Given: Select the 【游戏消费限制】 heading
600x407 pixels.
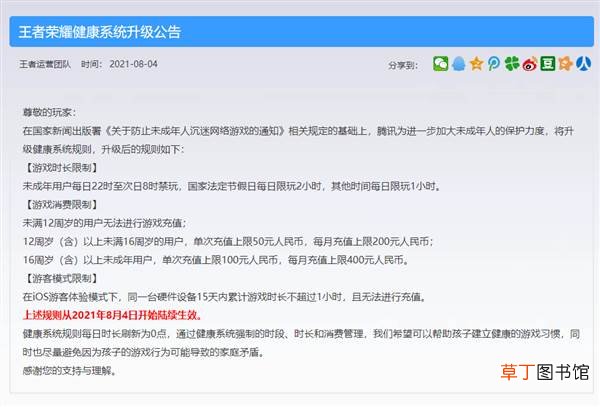Looking at the screenshot, I should point(61,205).
